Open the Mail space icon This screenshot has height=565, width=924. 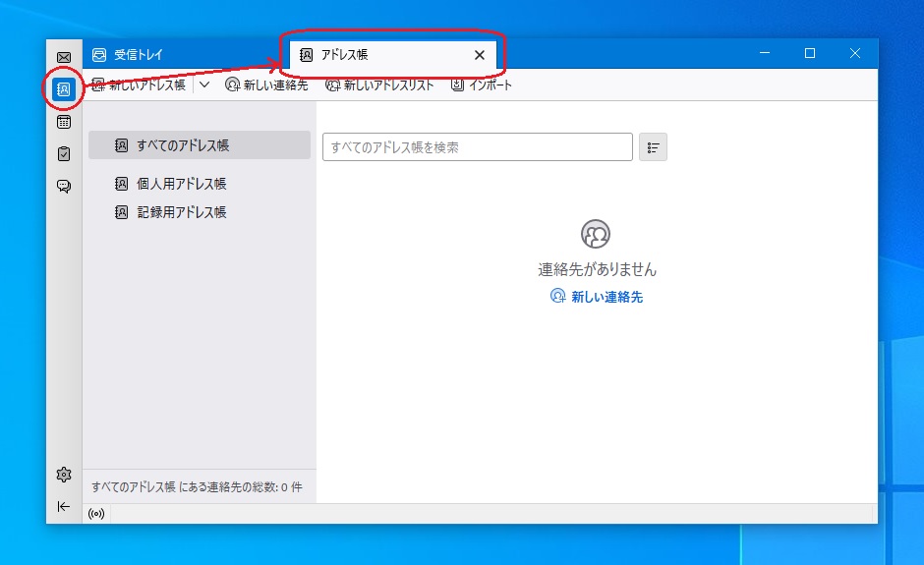[64, 58]
